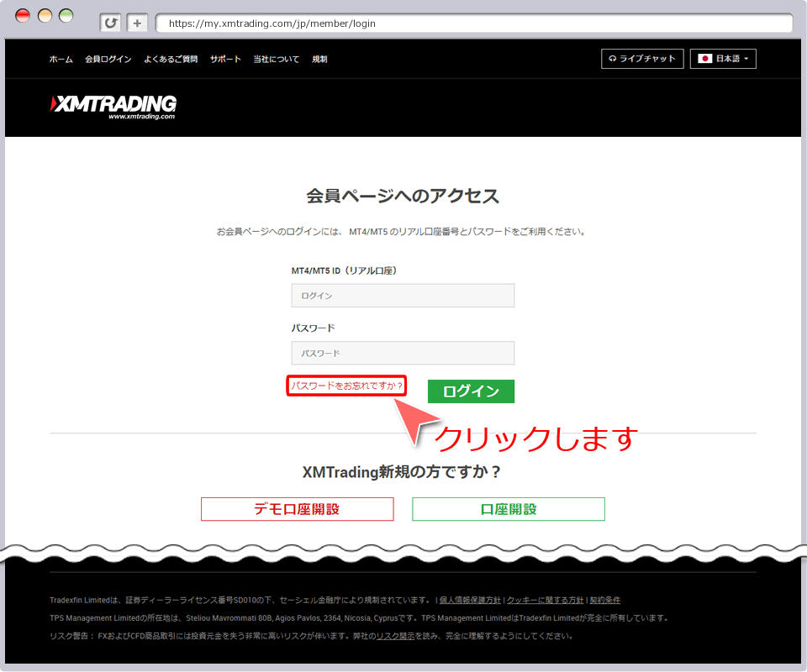This screenshot has width=807, height=672.
Task: Focus the パスワード input field
Action: tap(403, 353)
